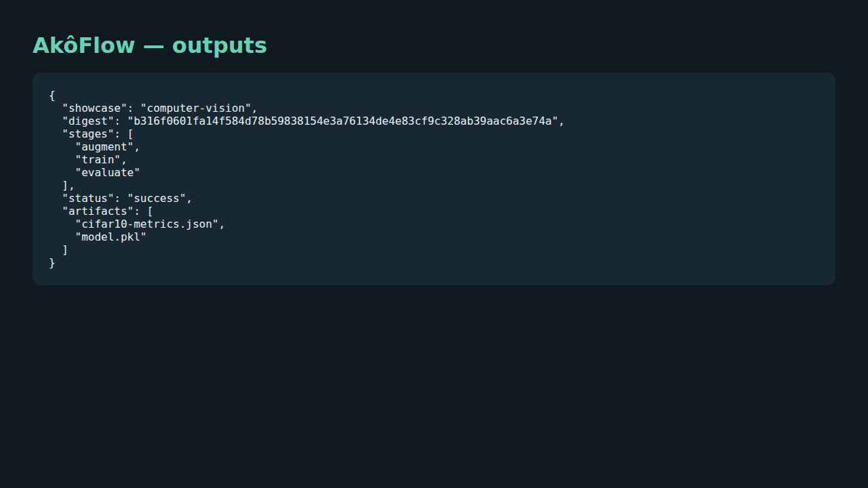Click the opening curly brace
The width and height of the screenshot is (868, 488).
[x=52, y=96]
